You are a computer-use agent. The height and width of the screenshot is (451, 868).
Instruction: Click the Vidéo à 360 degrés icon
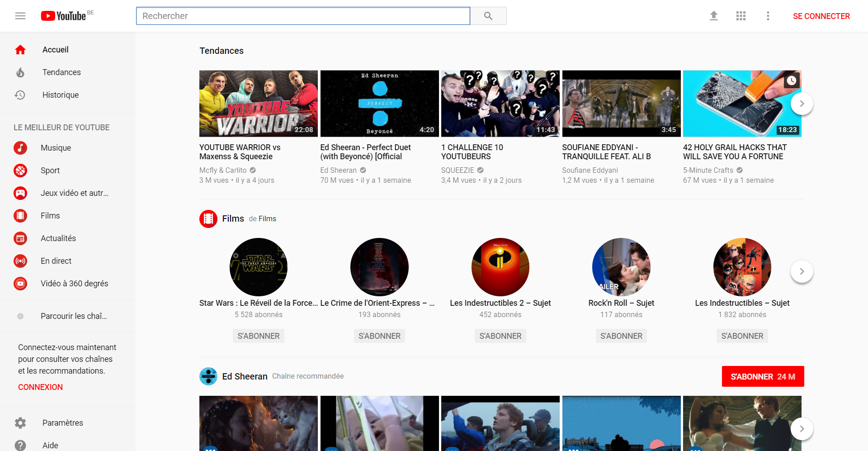click(x=20, y=284)
